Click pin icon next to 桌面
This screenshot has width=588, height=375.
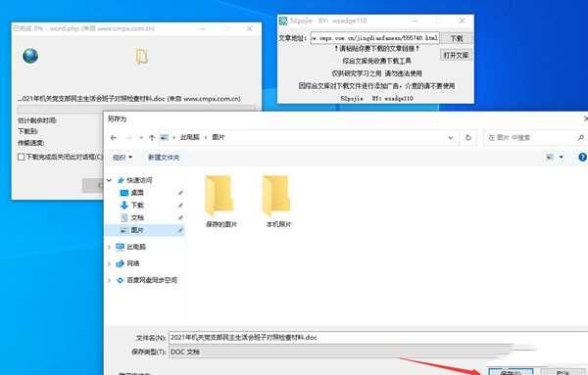(180, 193)
